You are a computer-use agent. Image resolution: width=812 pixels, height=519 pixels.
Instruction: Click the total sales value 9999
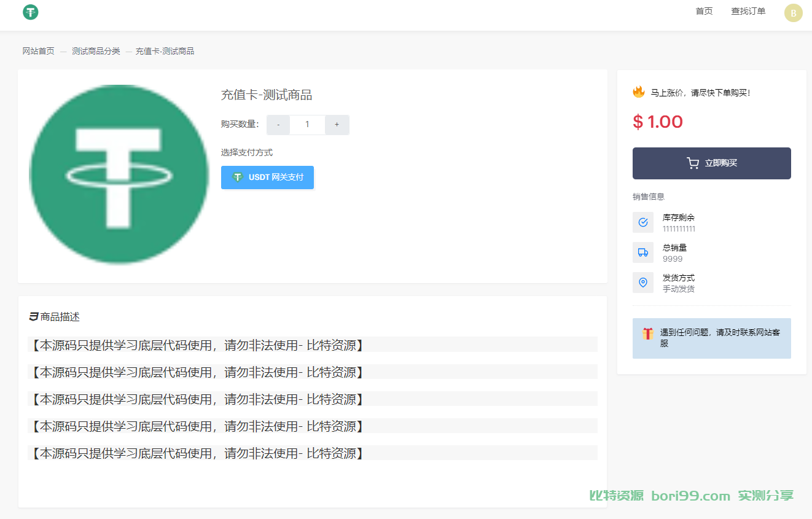(673, 259)
